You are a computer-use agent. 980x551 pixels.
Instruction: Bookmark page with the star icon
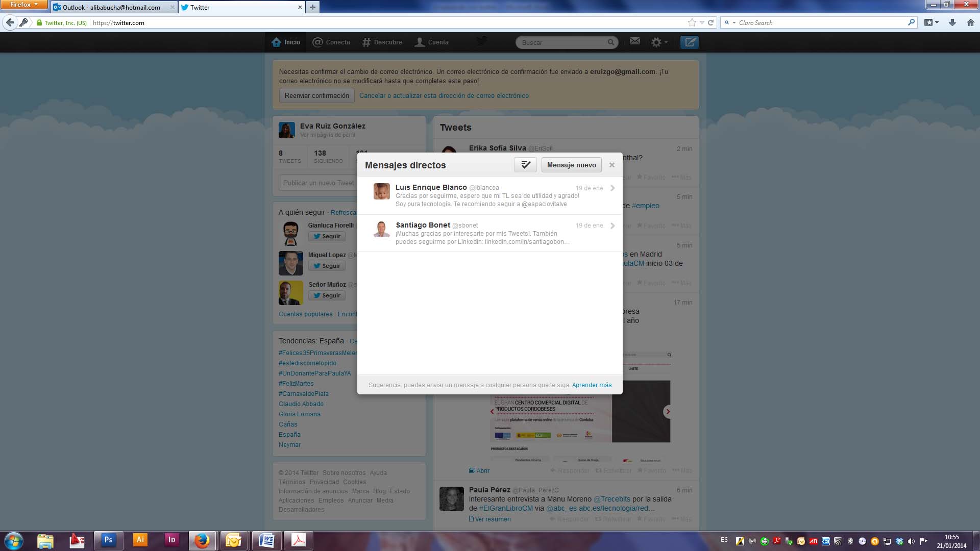(692, 22)
